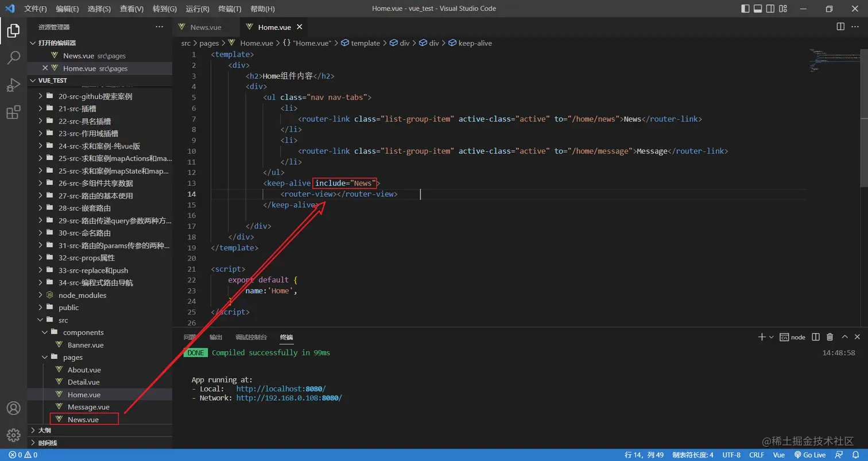
Task: Click the feedback icon in status bar
Action: [839, 455]
